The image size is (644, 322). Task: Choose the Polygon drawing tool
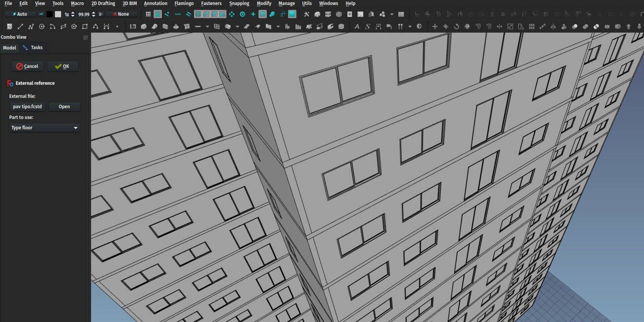(x=74, y=26)
